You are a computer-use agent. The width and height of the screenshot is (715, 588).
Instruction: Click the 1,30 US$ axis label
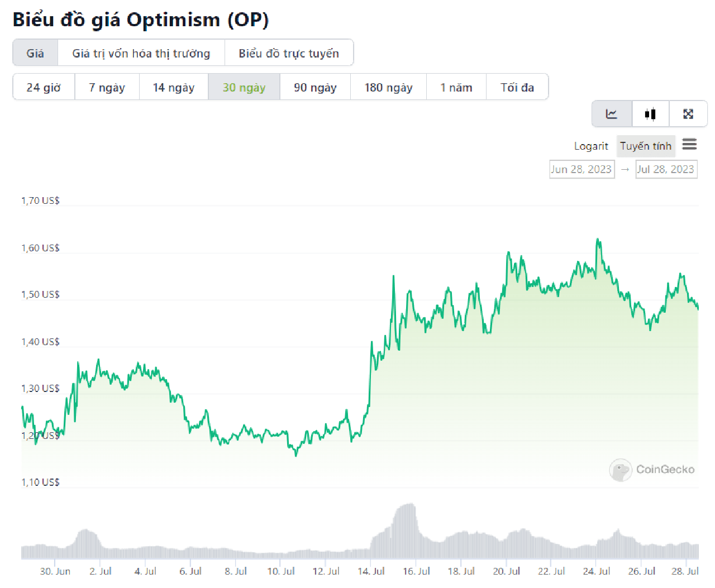point(40,388)
